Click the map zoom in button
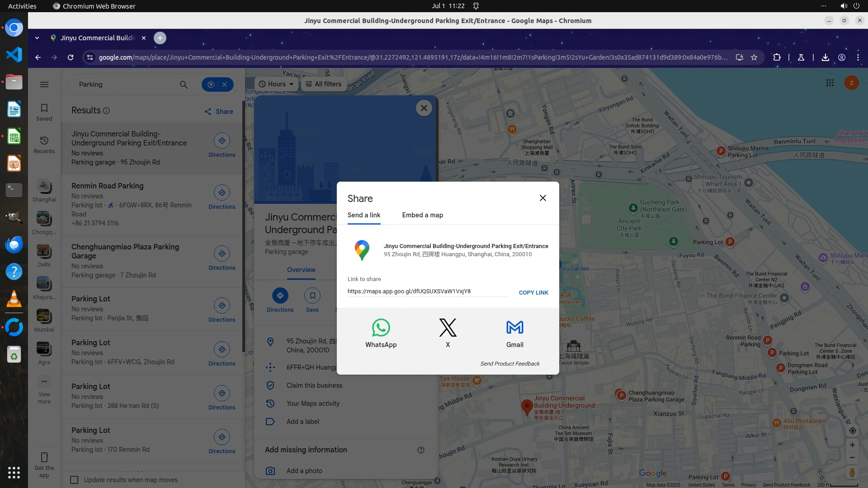Screen dimensions: 868x488 click(x=852, y=445)
